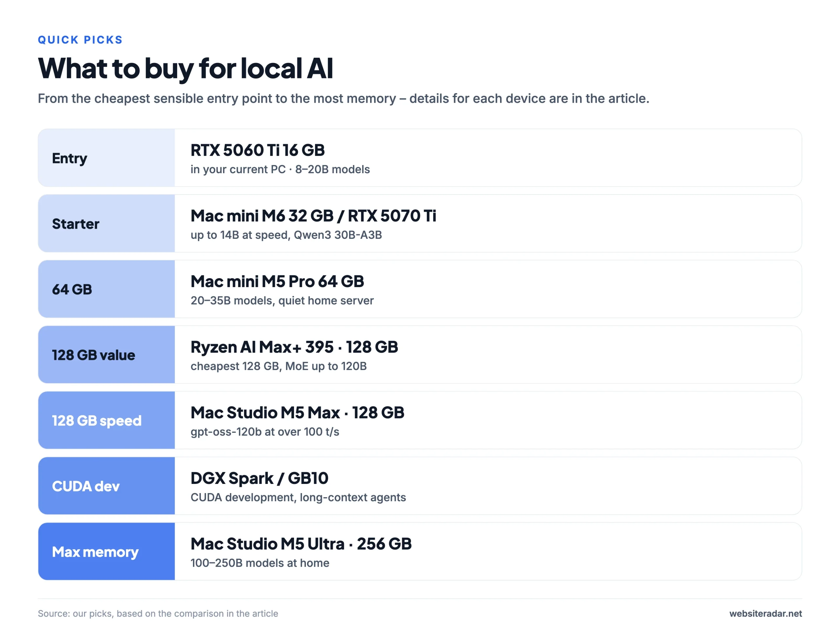Click 'up to 14B at speed, Qwen3 30B-A3B'
Viewport: 840px width, 644px height.
point(286,235)
